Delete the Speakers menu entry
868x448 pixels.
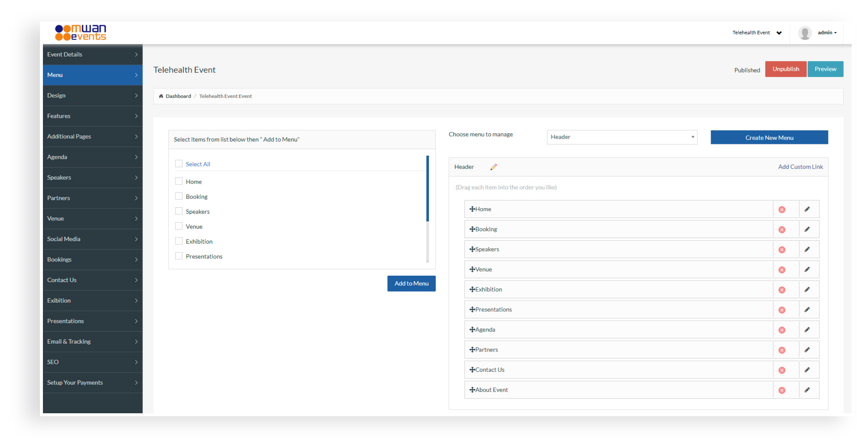(782, 250)
